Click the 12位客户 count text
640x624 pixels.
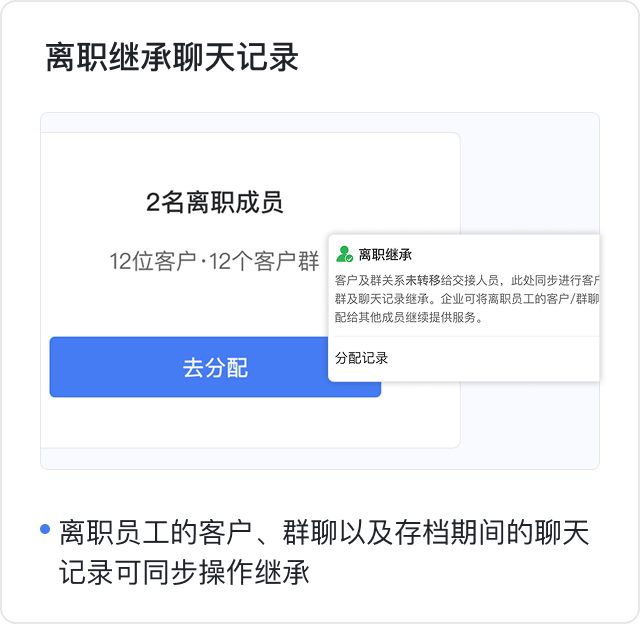point(152,262)
